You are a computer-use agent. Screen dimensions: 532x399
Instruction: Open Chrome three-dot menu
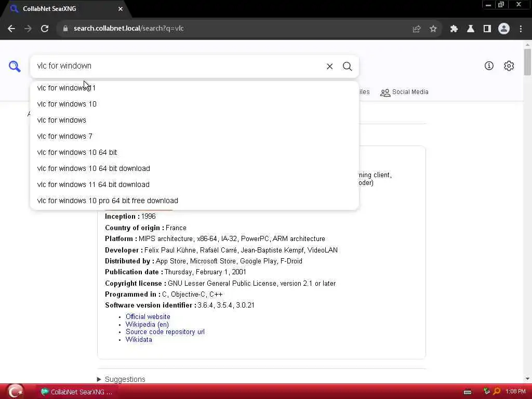click(521, 29)
